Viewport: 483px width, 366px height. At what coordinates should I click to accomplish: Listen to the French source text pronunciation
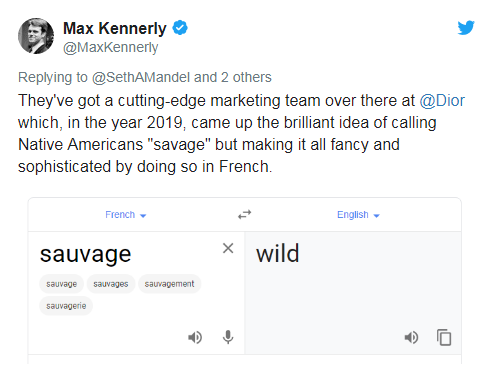(195, 337)
